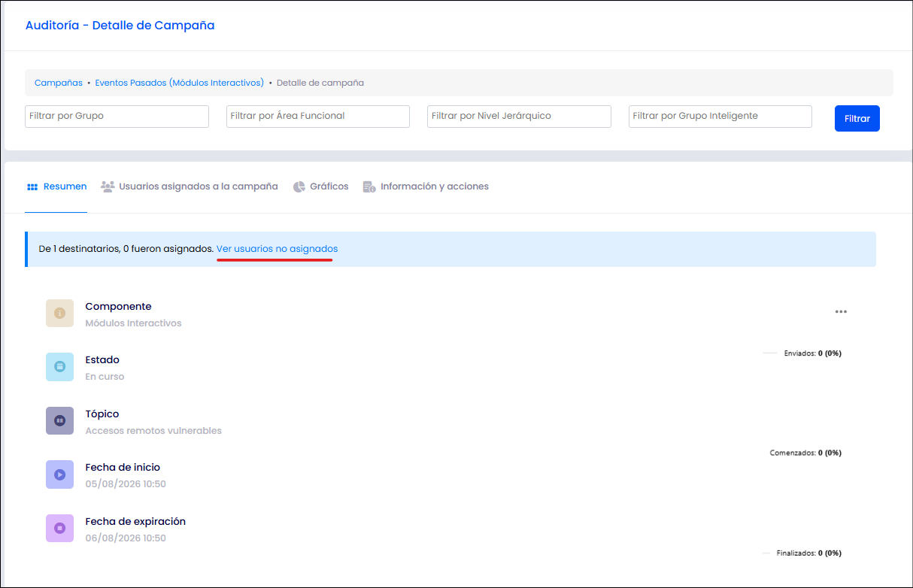
Task: Open Ver usuarios no asignados link
Action: [x=277, y=249]
